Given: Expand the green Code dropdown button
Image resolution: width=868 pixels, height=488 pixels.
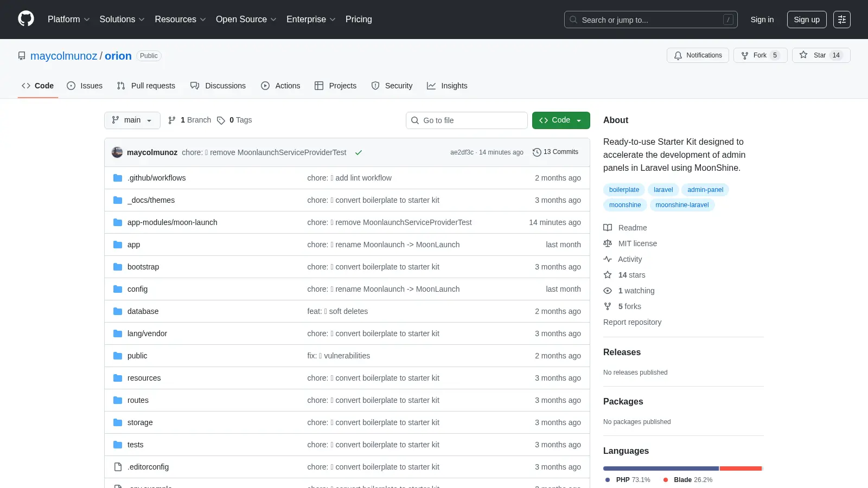Looking at the screenshot, I should [x=561, y=120].
